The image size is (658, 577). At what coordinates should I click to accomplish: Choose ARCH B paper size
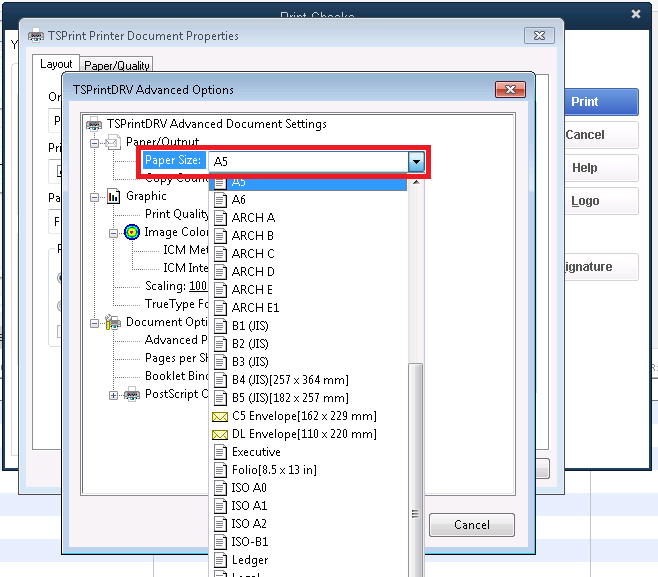click(x=310, y=236)
